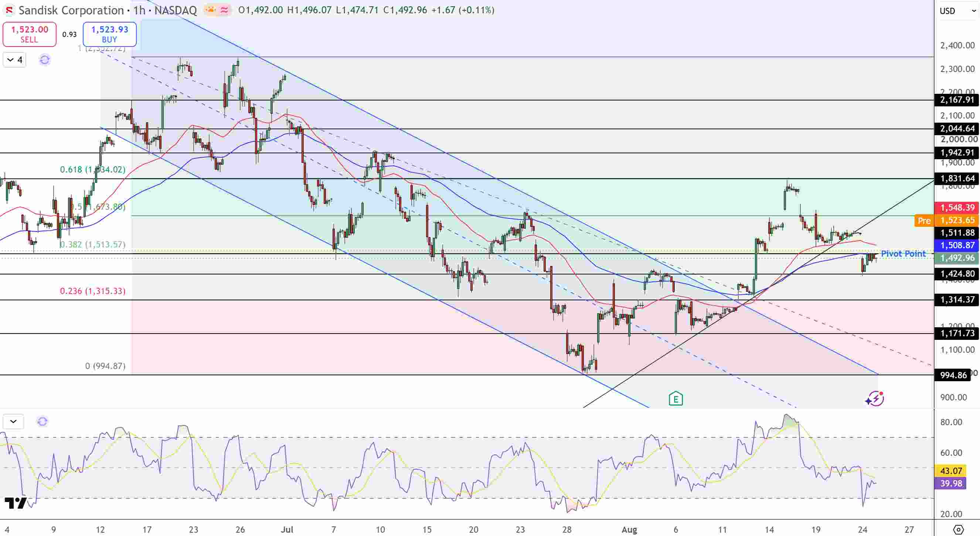Viewport: 980px width, 536px height.
Task: Open the TradingView logo link
Action: pyautogui.click(x=15, y=502)
